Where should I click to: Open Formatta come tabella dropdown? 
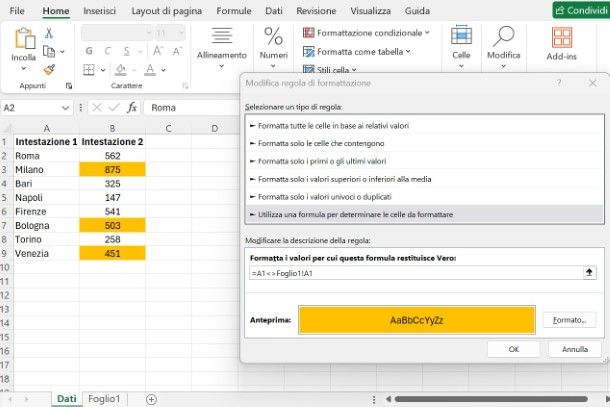coord(357,51)
